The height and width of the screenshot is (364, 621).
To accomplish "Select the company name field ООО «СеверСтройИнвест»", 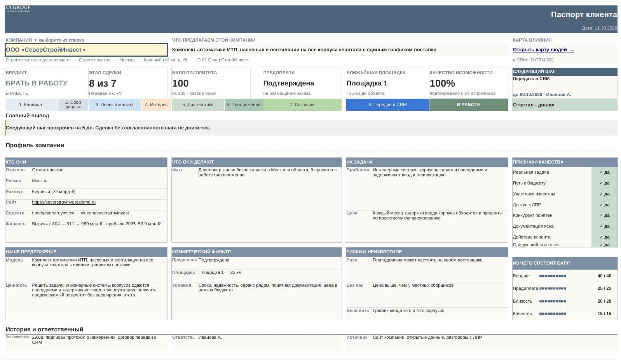I will 86,50.
